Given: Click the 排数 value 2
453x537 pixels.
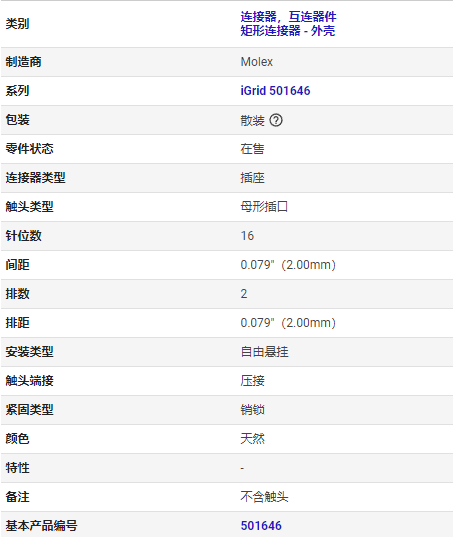Looking at the screenshot, I should pos(243,294).
